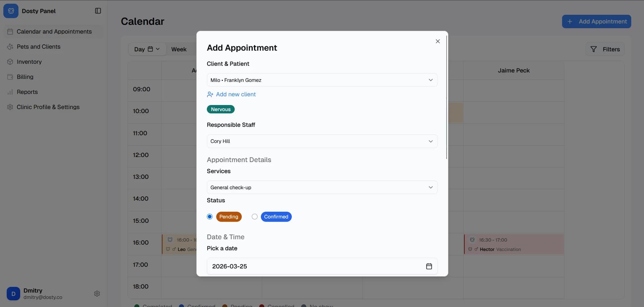The width and height of the screenshot is (644, 307).
Task: Close the Add Appointment dialog
Action: pyautogui.click(x=438, y=41)
